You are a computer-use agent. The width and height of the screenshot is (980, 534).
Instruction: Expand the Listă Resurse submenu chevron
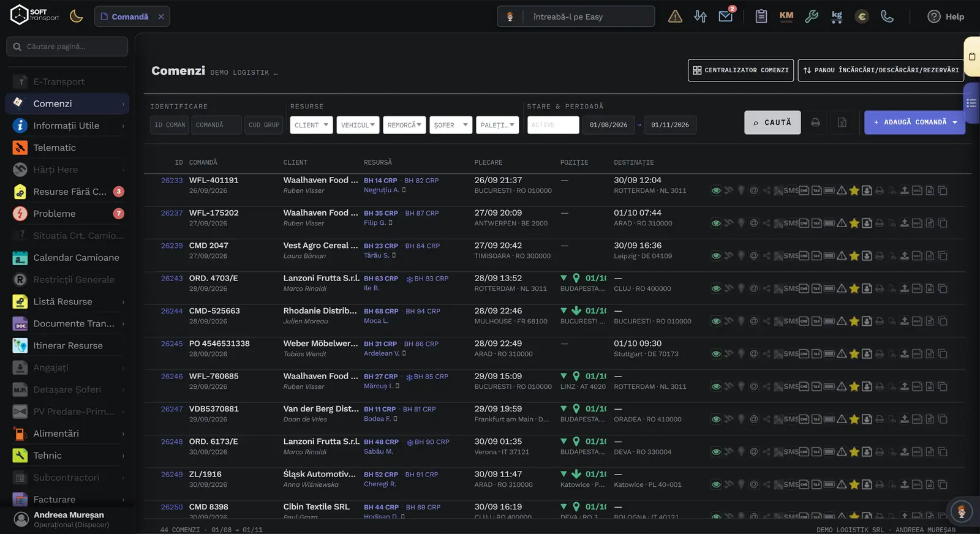coord(123,302)
